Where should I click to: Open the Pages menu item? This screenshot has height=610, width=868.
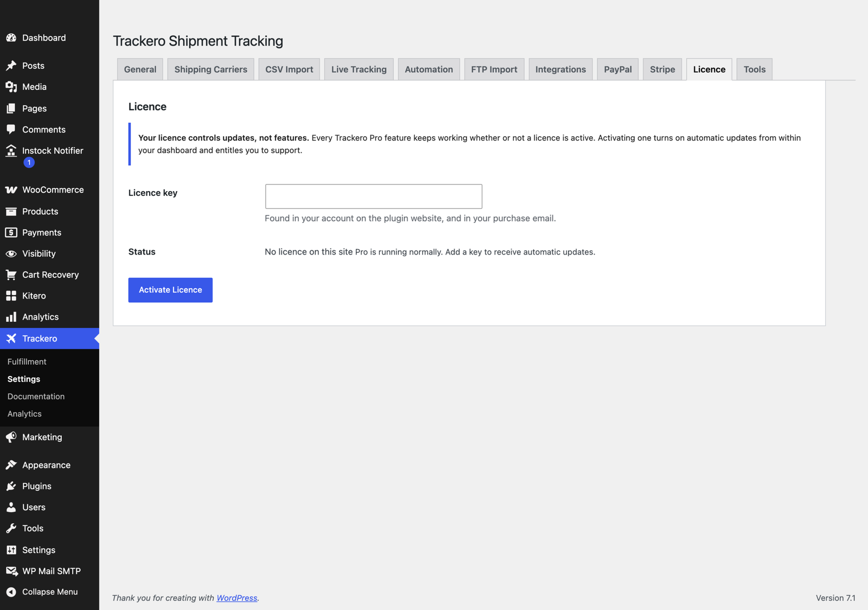coord(49,109)
